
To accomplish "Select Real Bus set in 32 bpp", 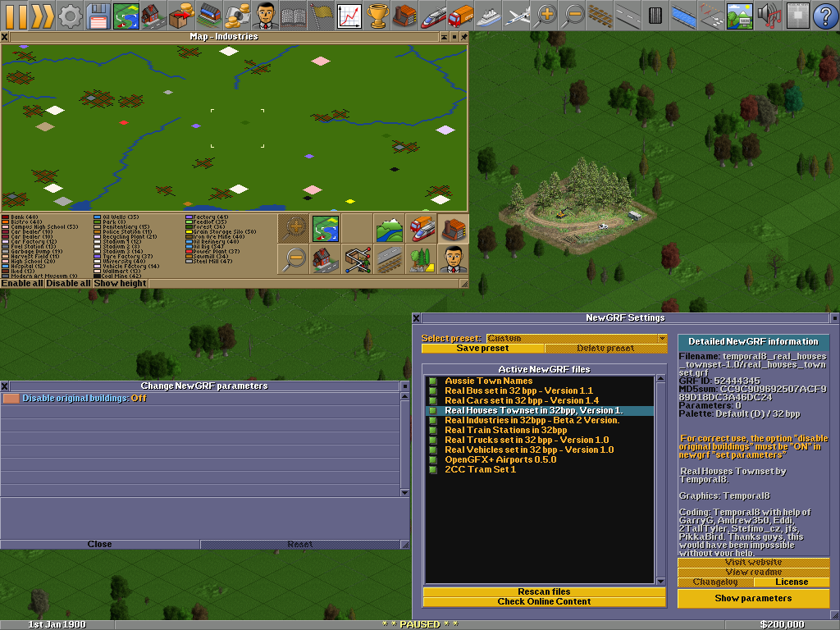I will click(x=540, y=390).
